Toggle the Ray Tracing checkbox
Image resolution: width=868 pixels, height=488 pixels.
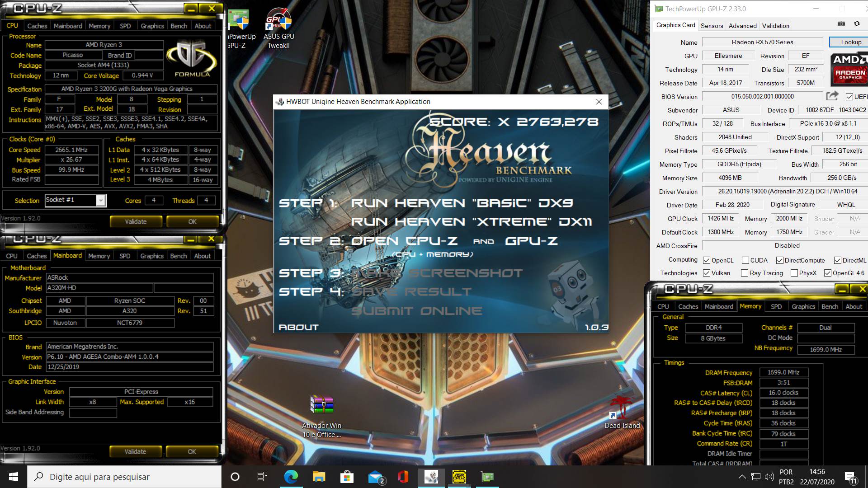coord(745,273)
